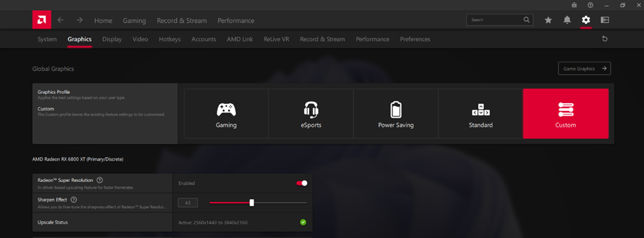This screenshot has height=238, width=644.
Task: Disable the Radeon Super Resolution toggle
Action: pyautogui.click(x=302, y=183)
